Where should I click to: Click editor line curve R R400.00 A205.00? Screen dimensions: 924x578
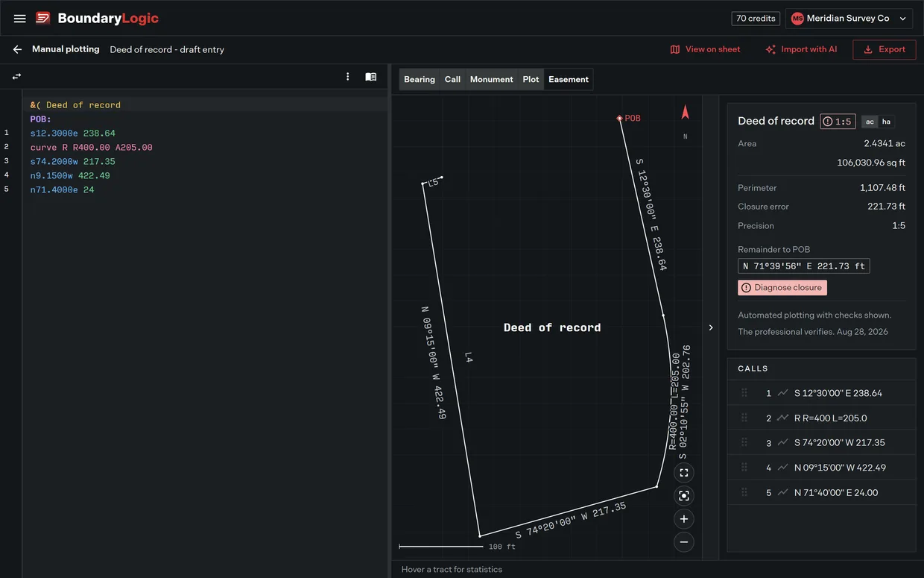92,148
